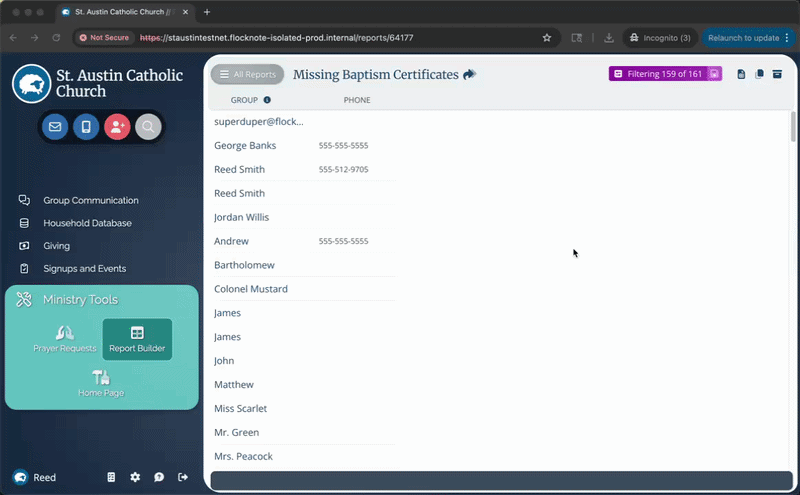Image resolution: width=800 pixels, height=495 pixels.
Task: Select the Bartholomew row
Action: (x=305, y=265)
